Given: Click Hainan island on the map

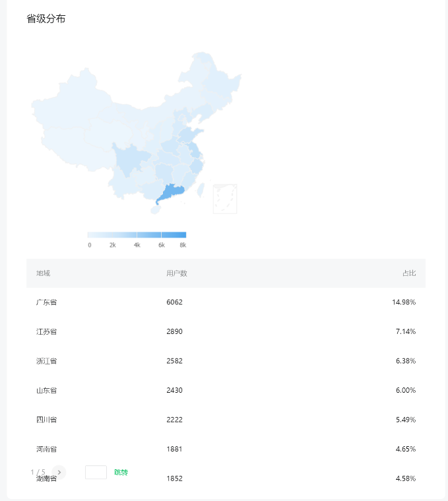Looking at the screenshot, I should [x=156, y=210].
